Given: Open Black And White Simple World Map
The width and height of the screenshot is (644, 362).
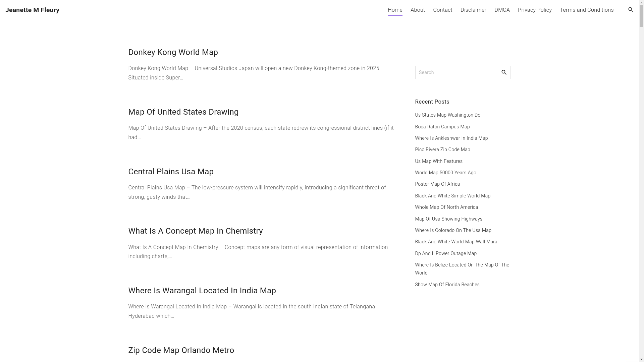Looking at the screenshot, I should click(452, 196).
